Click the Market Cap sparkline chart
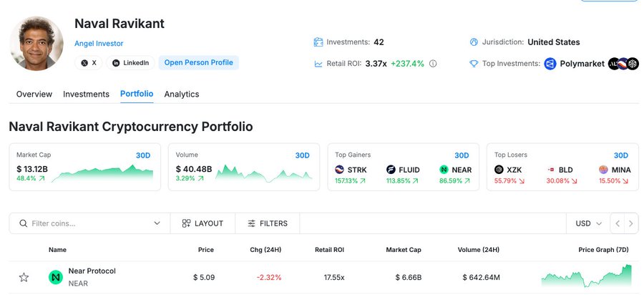Viewport: 644px width, 295px height. pos(102,173)
